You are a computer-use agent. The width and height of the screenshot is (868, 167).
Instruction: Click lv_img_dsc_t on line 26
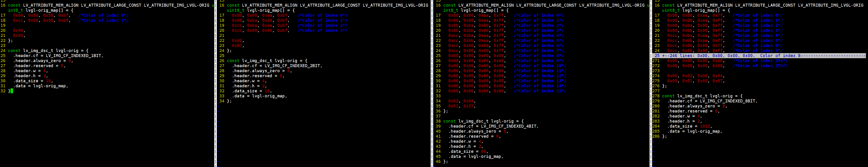257,61
